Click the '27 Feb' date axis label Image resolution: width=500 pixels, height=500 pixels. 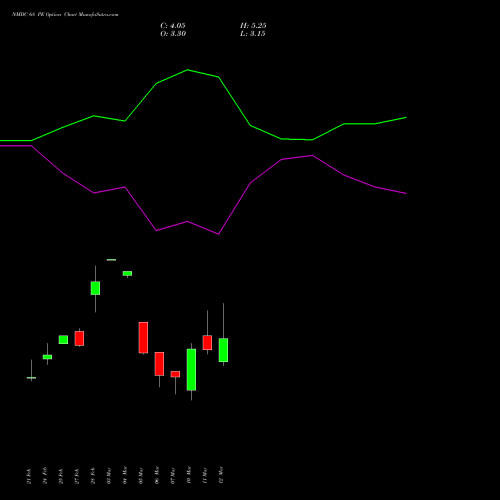pos(77,476)
